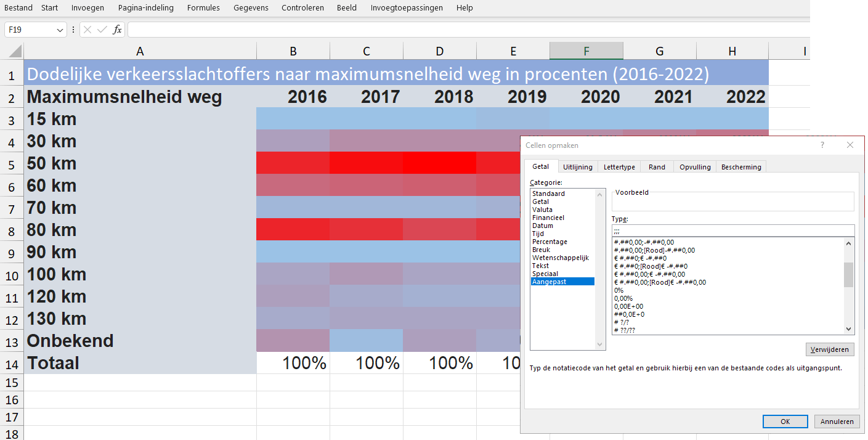
Task: Click the '2017' header cell
Action: 367,97
